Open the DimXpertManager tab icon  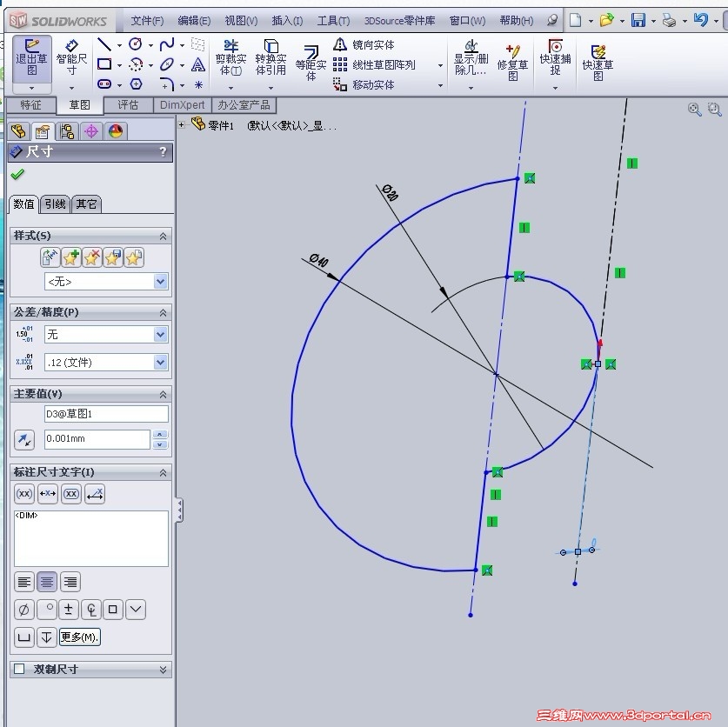pyautogui.click(x=91, y=131)
